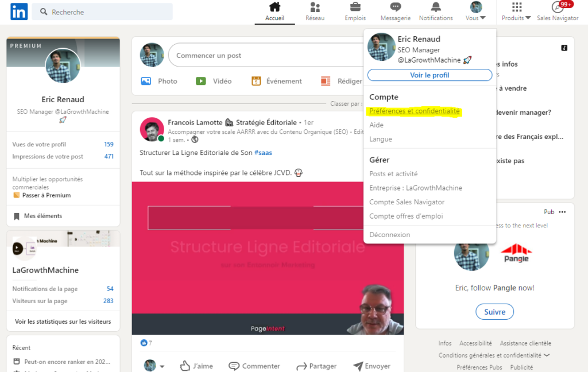The width and height of the screenshot is (588, 372).
Task: Open the Notifications bell icon
Action: 436,7
